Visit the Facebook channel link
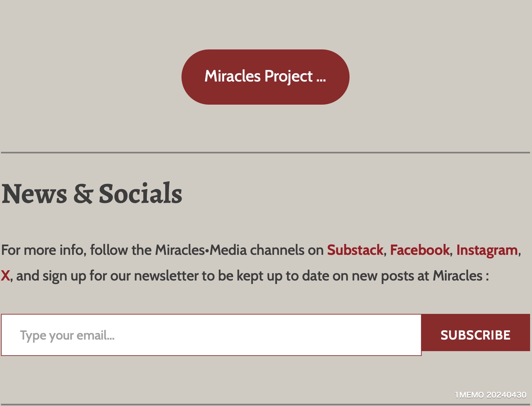The image size is (532, 406). tap(420, 250)
